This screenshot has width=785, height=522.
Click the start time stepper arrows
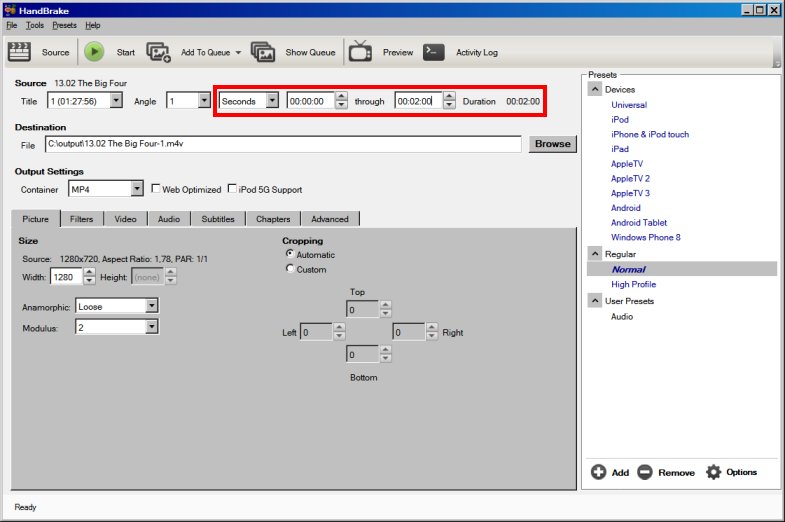[x=341, y=101]
